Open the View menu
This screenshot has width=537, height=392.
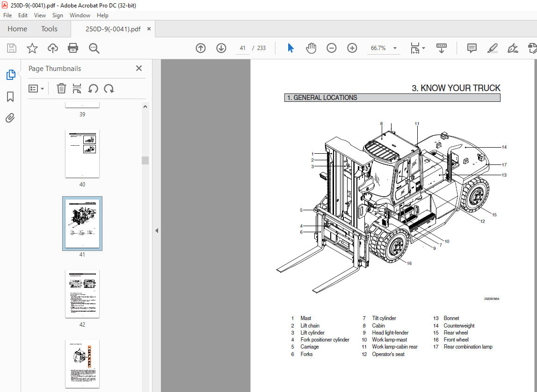click(x=40, y=15)
